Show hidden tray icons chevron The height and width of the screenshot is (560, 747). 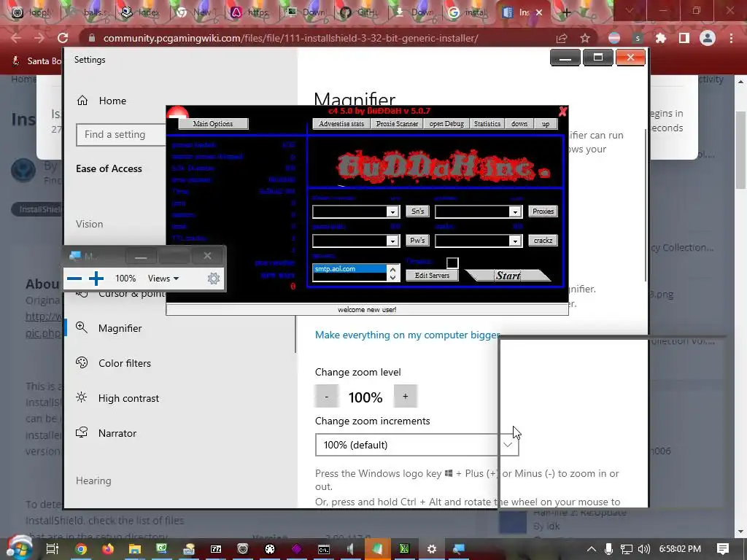pos(591,549)
